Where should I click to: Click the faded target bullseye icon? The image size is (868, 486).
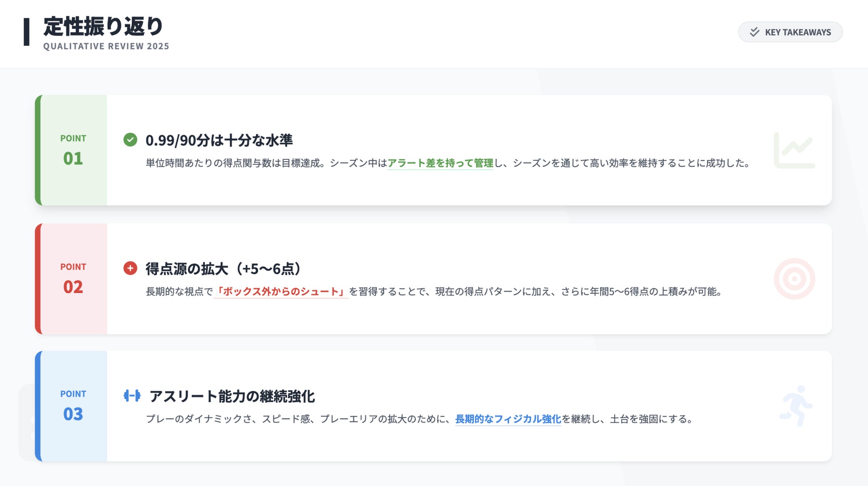(794, 279)
